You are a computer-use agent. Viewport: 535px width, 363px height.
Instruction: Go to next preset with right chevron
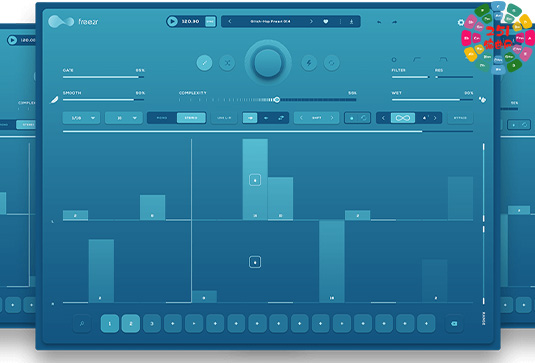coord(311,21)
